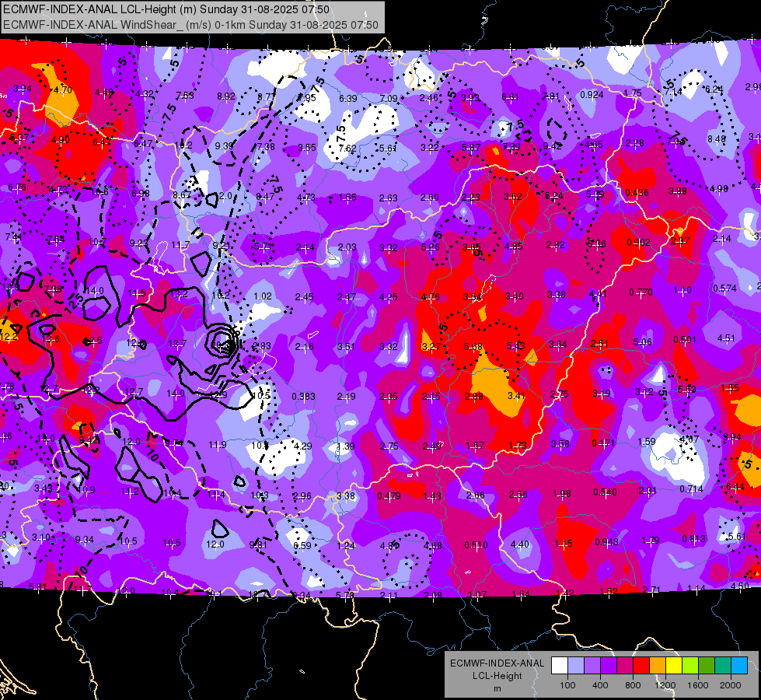Click the data point labeled 3.12
The image size is (761, 700).
tap(644, 391)
